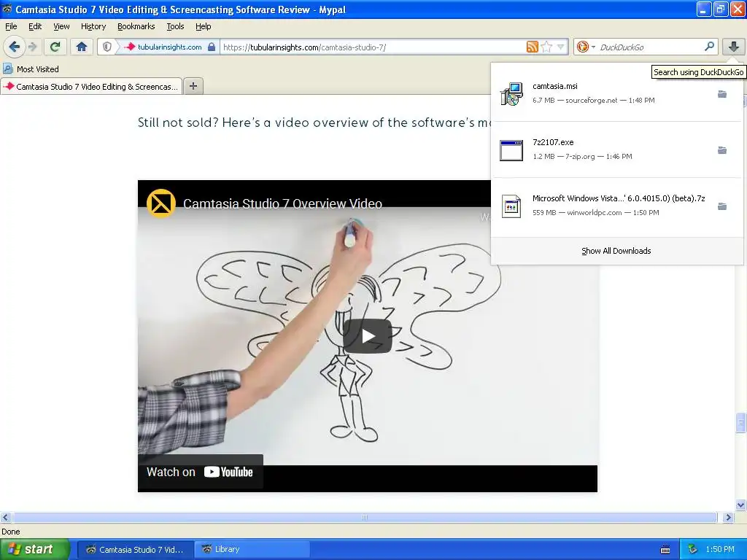This screenshot has width=747, height=560.
Task: Open the View menu
Action: (61, 26)
